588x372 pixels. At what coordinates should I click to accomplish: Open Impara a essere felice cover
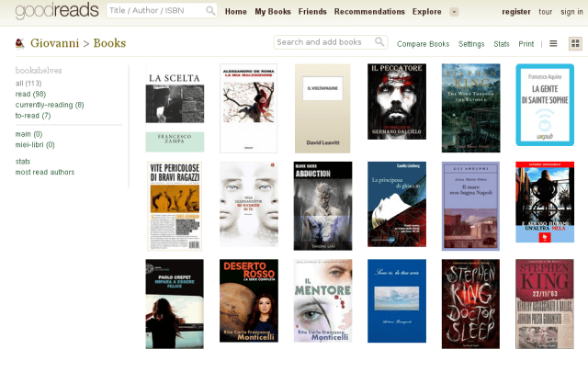click(175, 304)
